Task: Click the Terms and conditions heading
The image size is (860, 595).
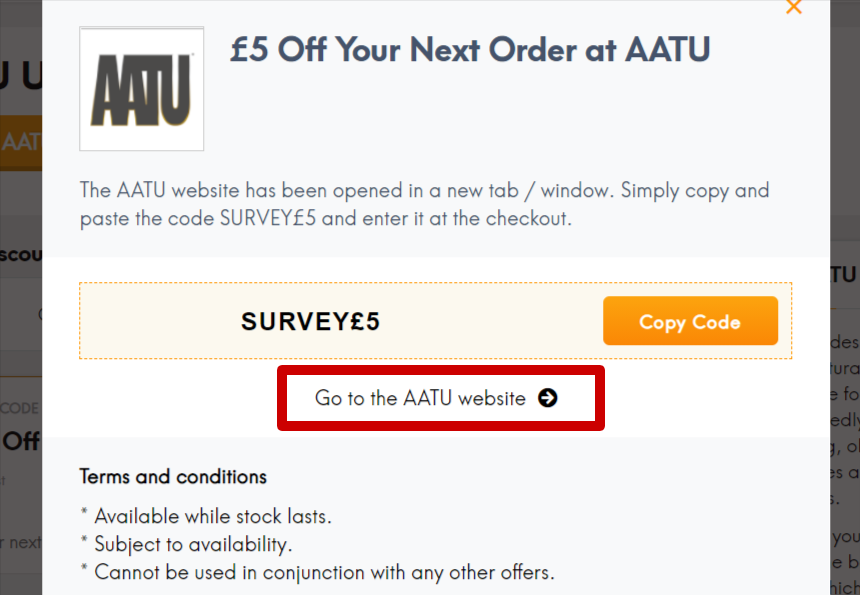Action: point(173,477)
